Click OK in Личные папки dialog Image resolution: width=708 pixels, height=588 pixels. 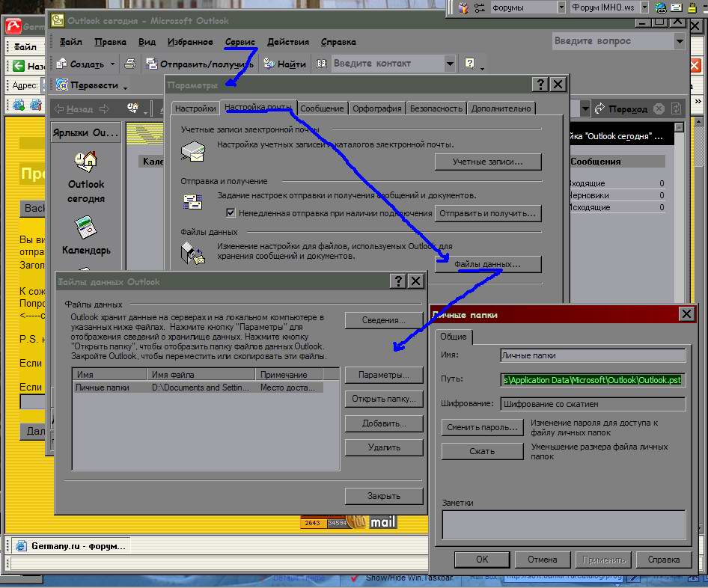coord(482,560)
